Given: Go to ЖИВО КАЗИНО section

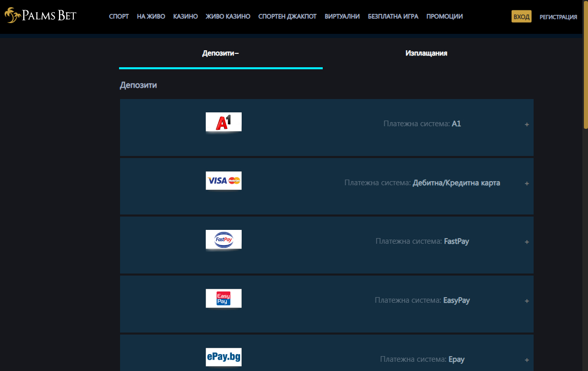Looking at the screenshot, I should point(228,16).
